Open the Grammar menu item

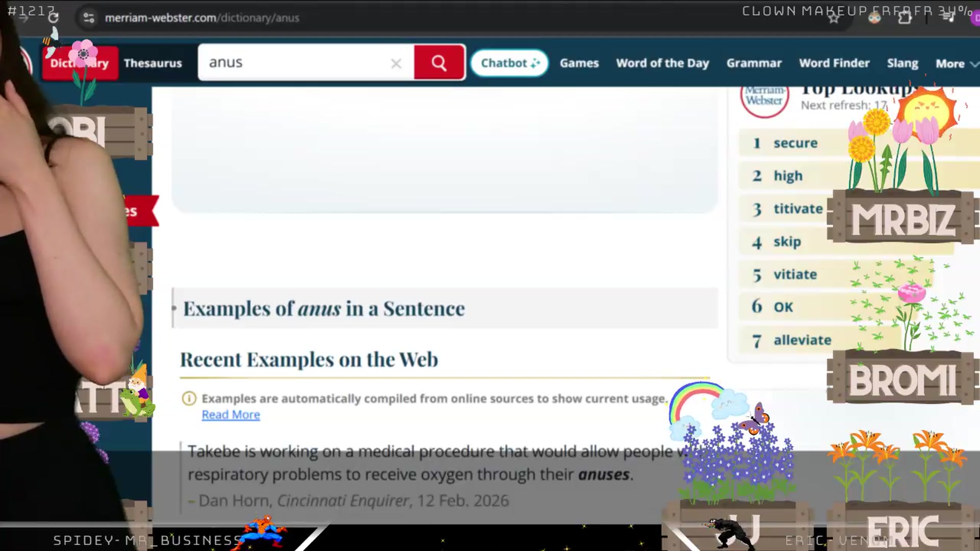754,63
